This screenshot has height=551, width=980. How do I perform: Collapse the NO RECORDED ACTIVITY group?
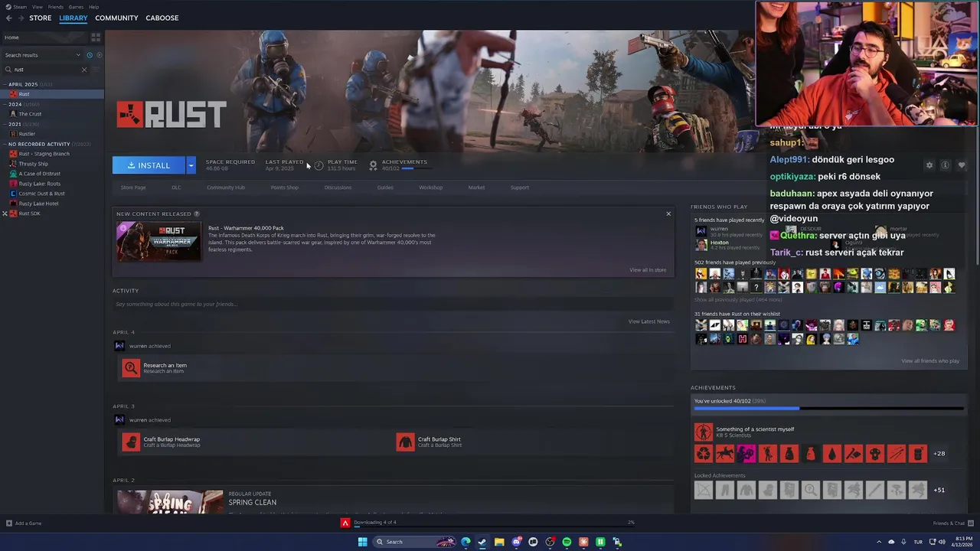click(x=5, y=144)
